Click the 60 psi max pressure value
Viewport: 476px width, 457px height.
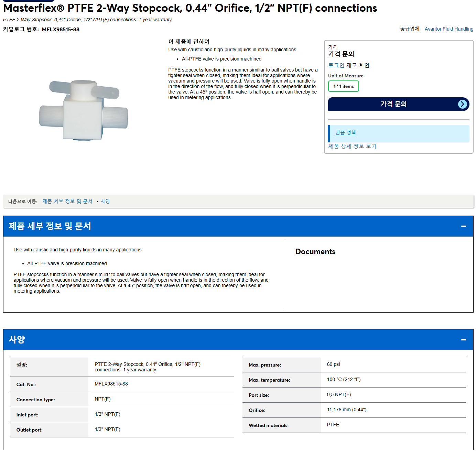[333, 364]
